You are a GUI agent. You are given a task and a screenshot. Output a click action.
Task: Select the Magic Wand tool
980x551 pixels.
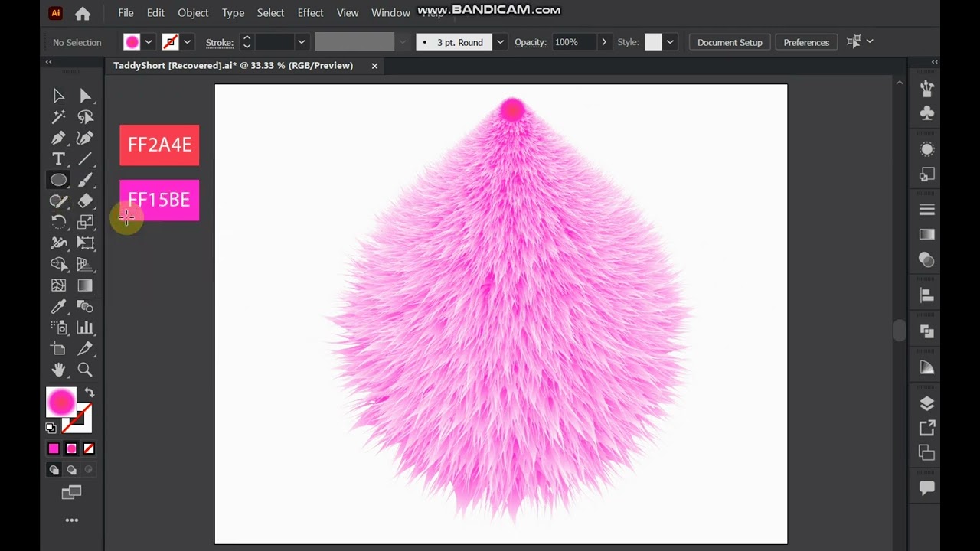pyautogui.click(x=58, y=117)
